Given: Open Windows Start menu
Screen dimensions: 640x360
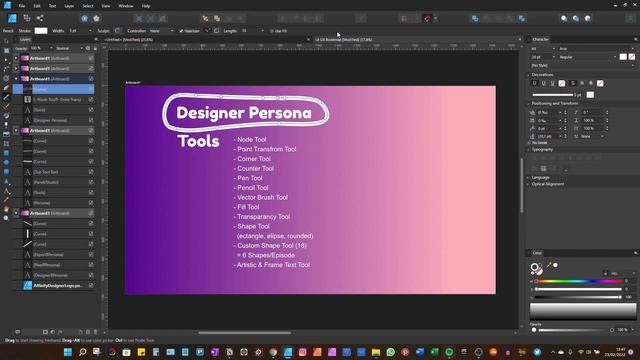Looking at the screenshot, I should point(68,352).
